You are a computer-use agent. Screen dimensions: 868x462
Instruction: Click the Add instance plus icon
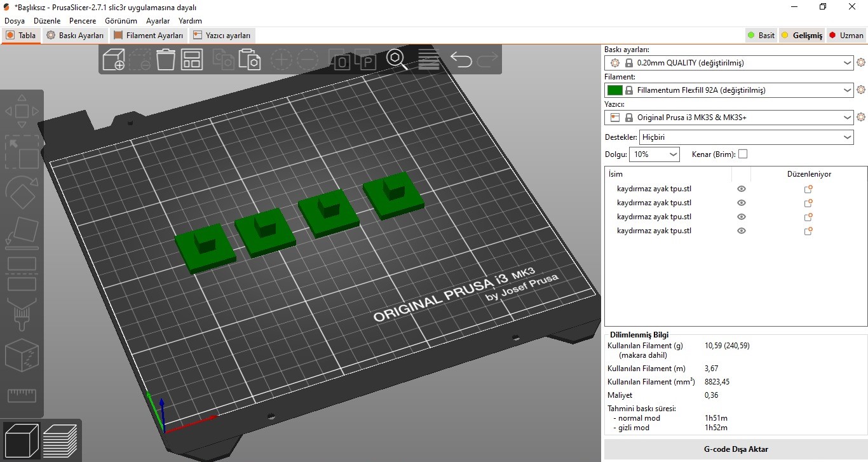tap(281, 60)
